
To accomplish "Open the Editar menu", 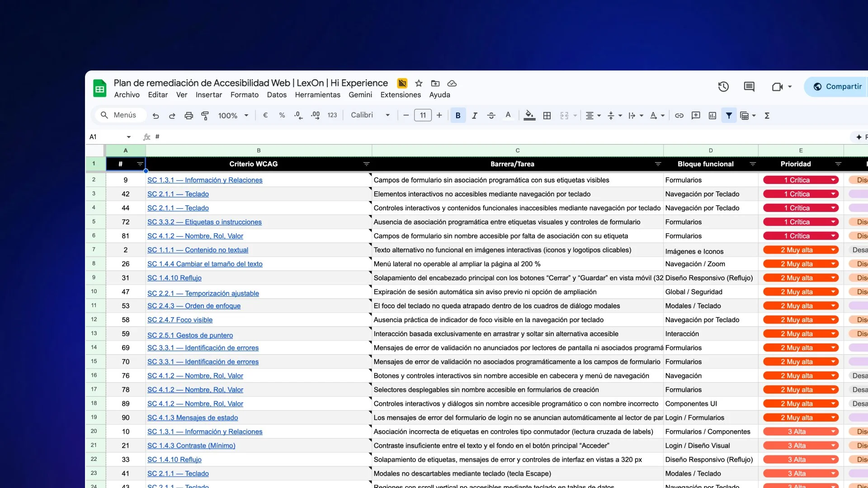I will (158, 95).
